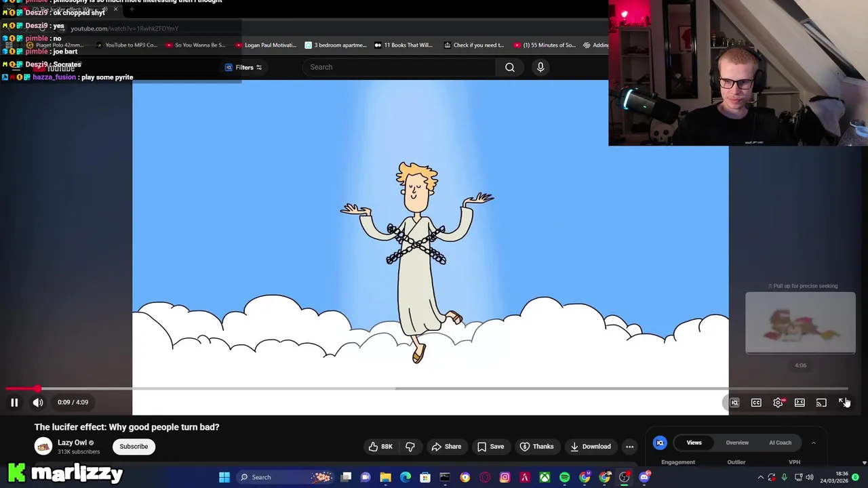Cast the video with the Cast icon

point(821,403)
